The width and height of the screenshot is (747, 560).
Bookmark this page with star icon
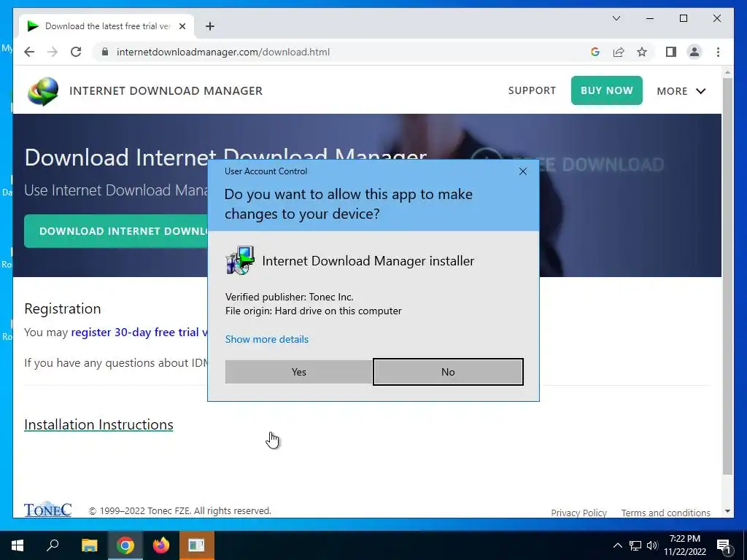point(642,52)
